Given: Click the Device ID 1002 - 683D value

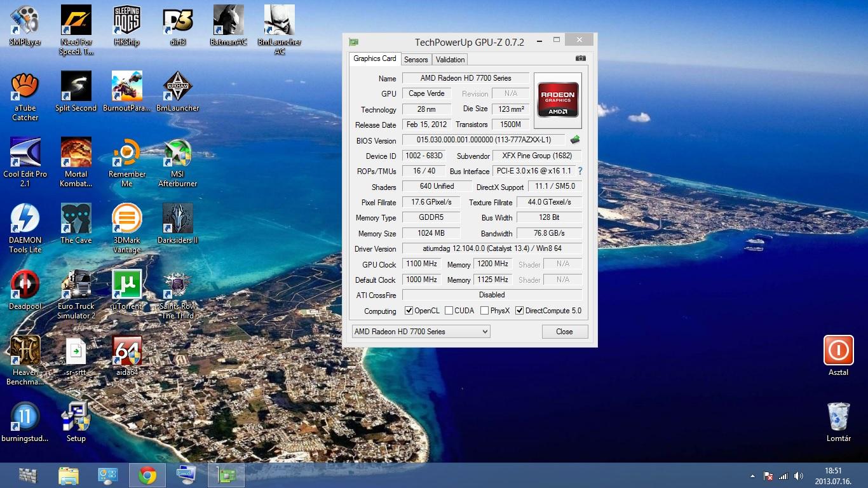Looking at the screenshot, I should (x=424, y=156).
